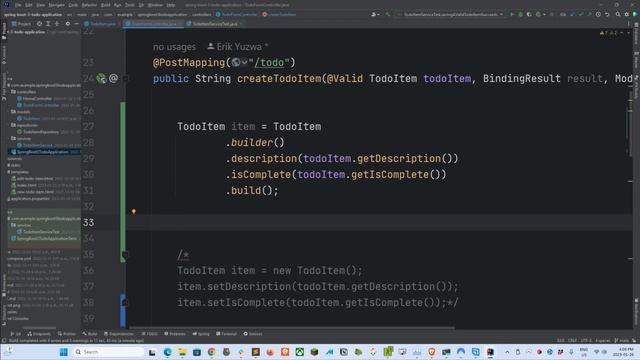This screenshot has height=360, width=640.
Task: Click the editor horizontal scrollbar
Action: [292, 327]
